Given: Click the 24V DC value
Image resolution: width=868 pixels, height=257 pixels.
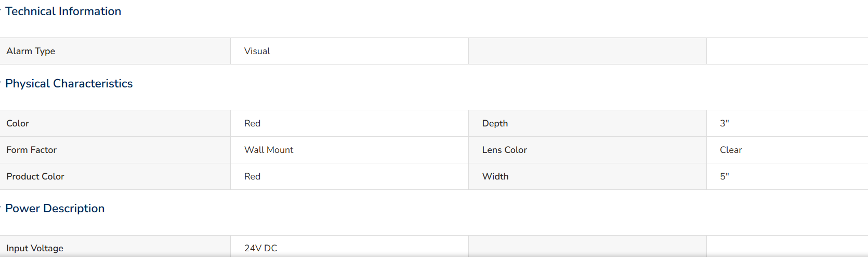Looking at the screenshot, I should click(x=261, y=248).
